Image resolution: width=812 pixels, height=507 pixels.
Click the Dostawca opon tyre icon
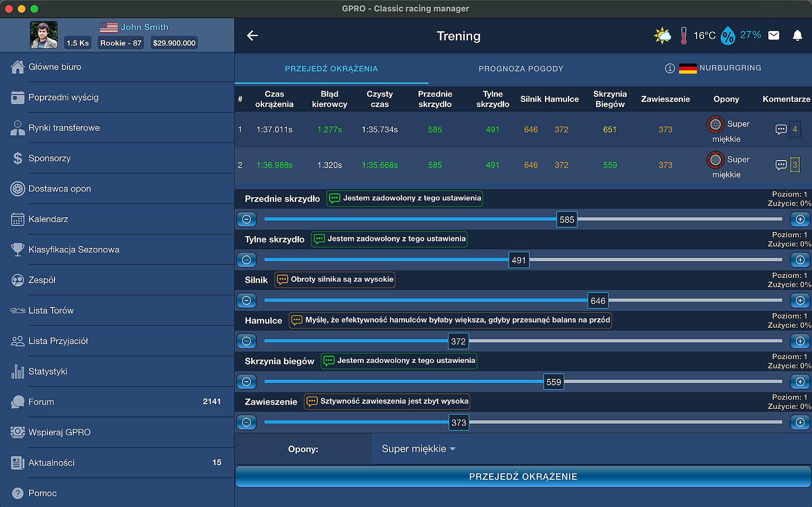click(x=17, y=189)
